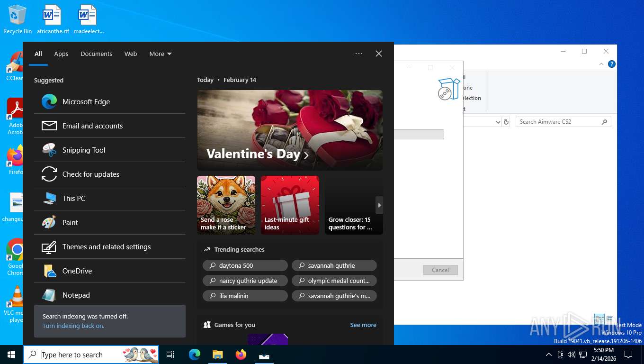Open Task View on taskbar
The width and height of the screenshot is (644, 364).
pos(170,355)
